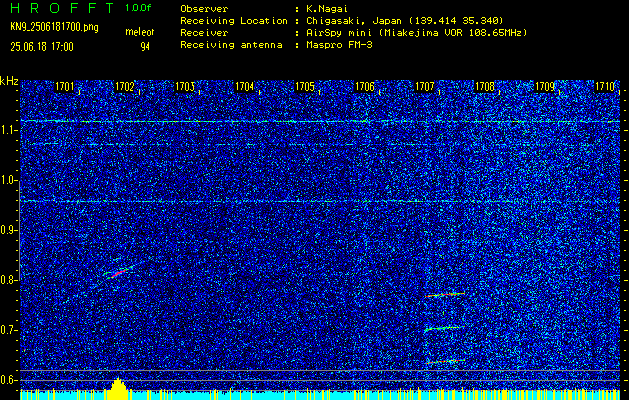Click the 1.1 frequency axis label
Screen dimensions: 629x400
(x=8, y=130)
